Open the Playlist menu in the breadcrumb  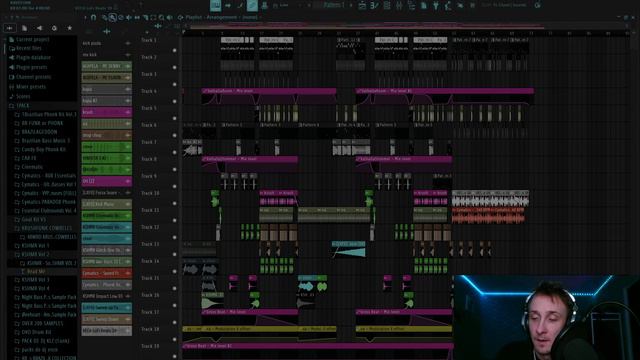click(194, 18)
